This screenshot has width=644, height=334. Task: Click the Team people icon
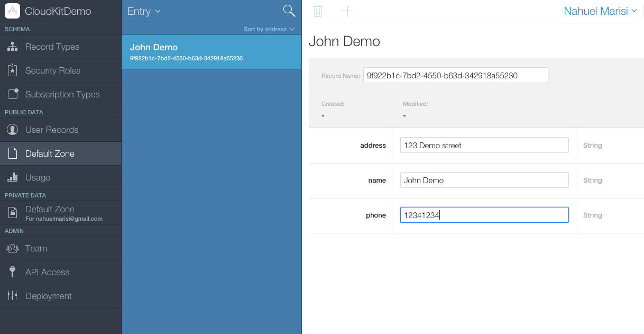click(x=13, y=248)
